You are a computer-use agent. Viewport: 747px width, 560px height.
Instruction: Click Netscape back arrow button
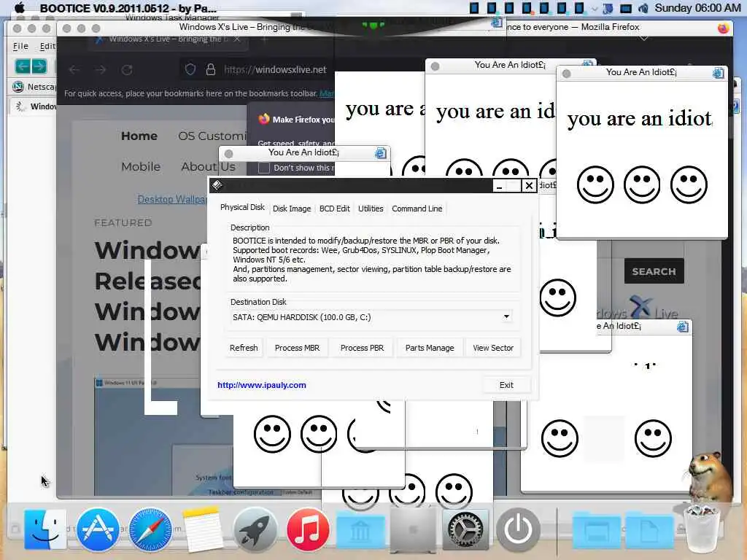click(x=23, y=66)
